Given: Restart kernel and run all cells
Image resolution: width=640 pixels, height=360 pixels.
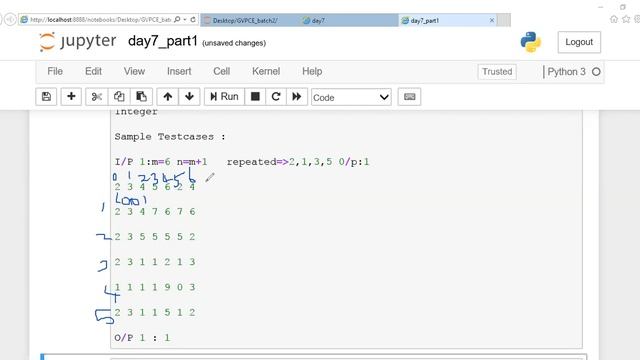Looking at the screenshot, I should (x=297, y=97).
